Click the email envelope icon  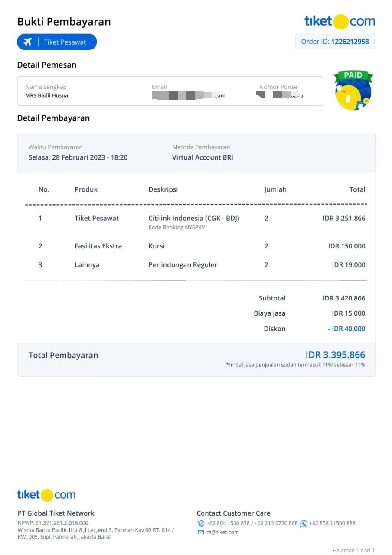pyautogui.click(x=200, y=532)
